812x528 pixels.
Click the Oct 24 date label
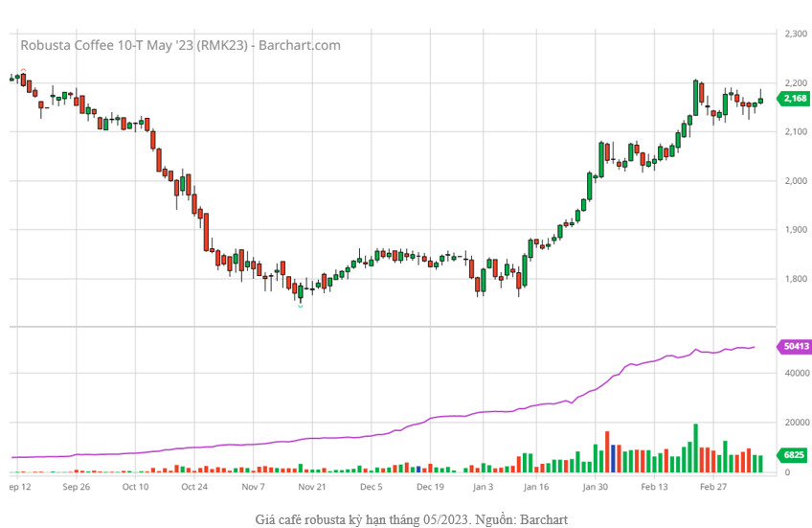pyautogui.click(x=194, y=487)
